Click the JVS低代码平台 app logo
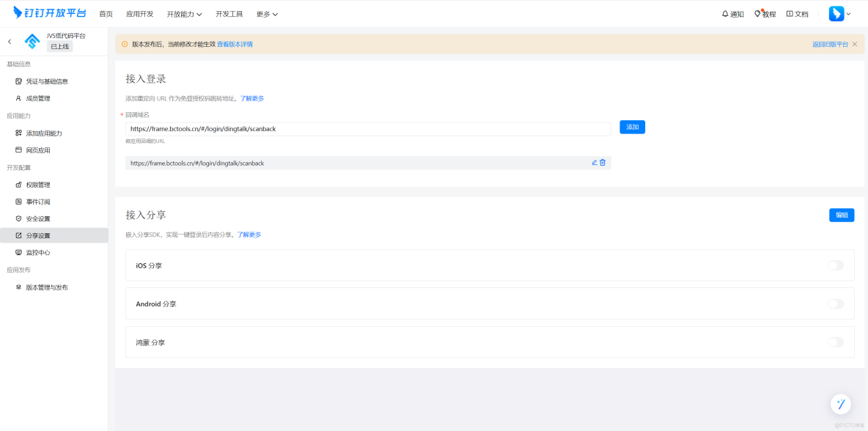 tap(33, 42)
